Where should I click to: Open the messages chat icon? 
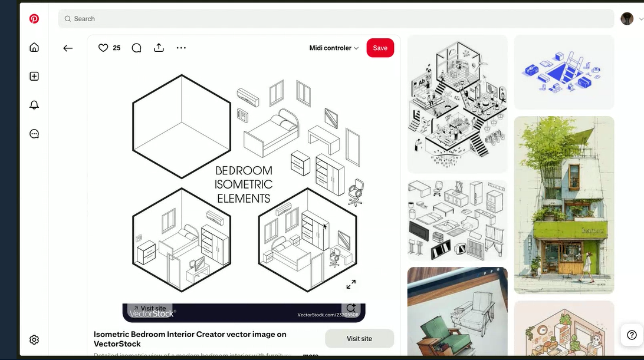tap(34, 134)
